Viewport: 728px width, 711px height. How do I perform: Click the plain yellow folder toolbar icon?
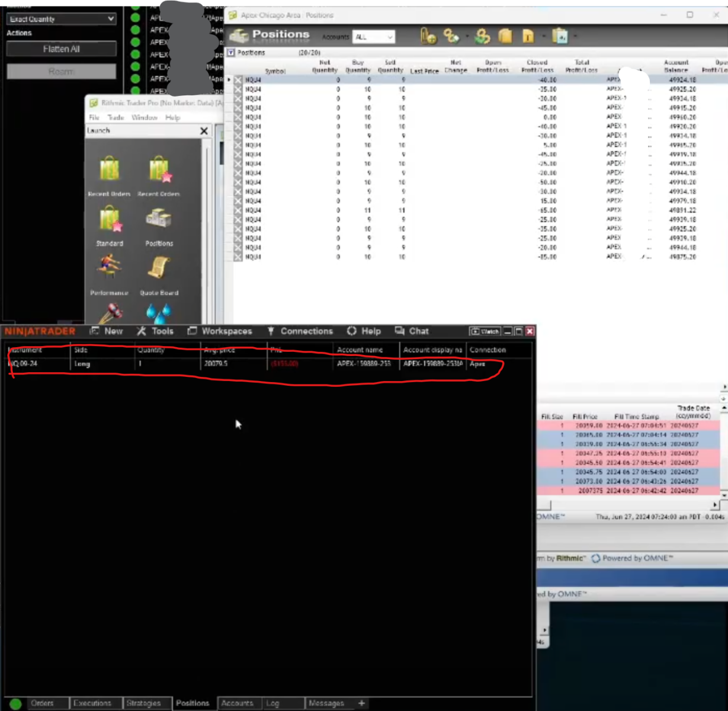click(505, 37)
